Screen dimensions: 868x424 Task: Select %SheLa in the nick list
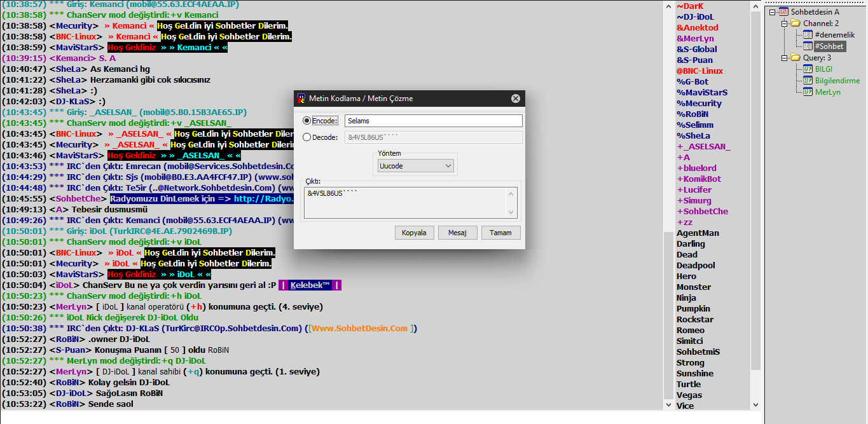pos(693,135)
